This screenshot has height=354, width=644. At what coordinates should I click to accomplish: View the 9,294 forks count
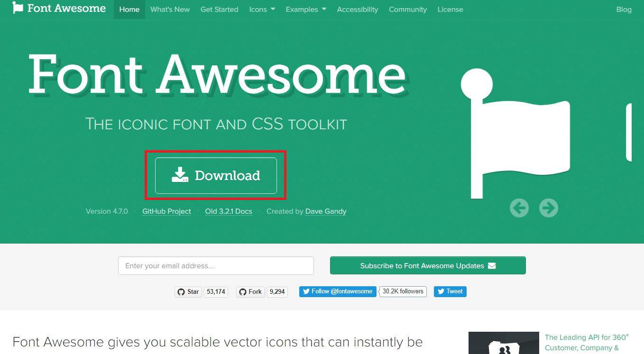(x=277, y=291)
